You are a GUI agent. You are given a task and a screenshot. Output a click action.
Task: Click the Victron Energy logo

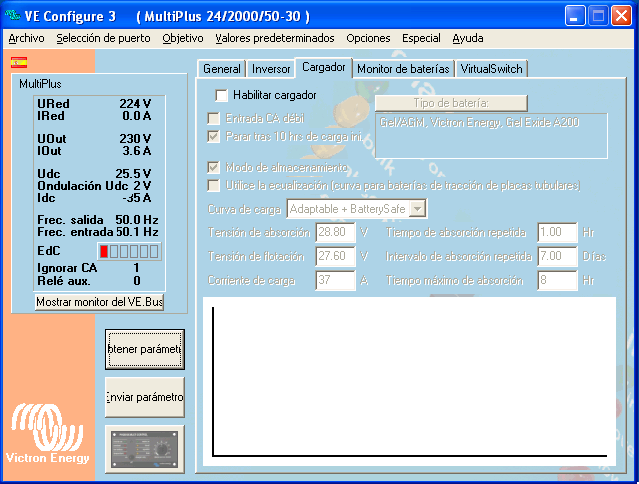tap(47, 433)
